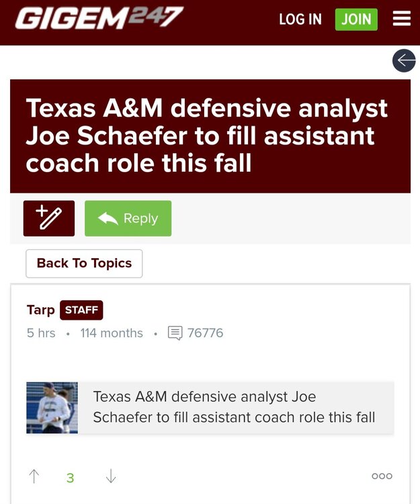Open the hamburger navigation menu

(x=402, y=19)
